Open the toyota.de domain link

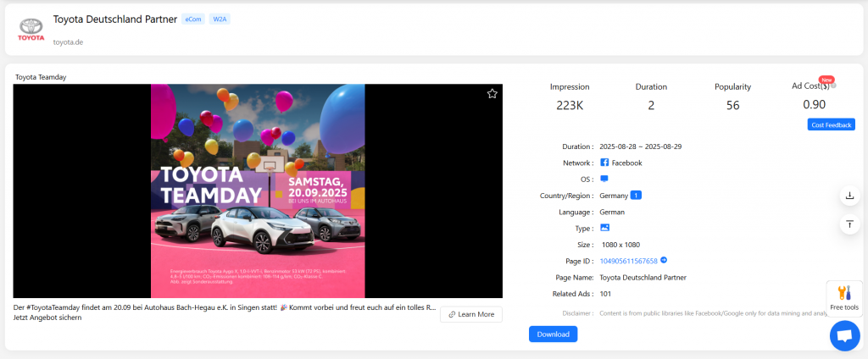(x=68, y=41)
